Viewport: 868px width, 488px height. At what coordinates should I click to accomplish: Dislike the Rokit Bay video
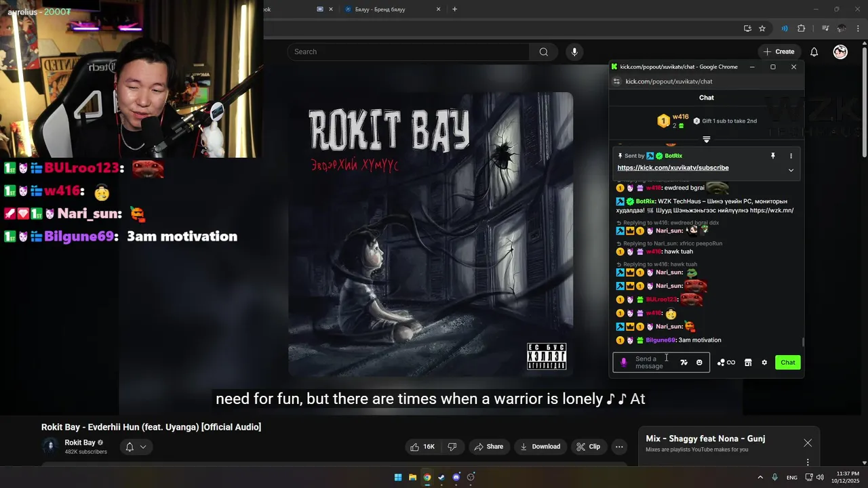(x=452, y=447)
